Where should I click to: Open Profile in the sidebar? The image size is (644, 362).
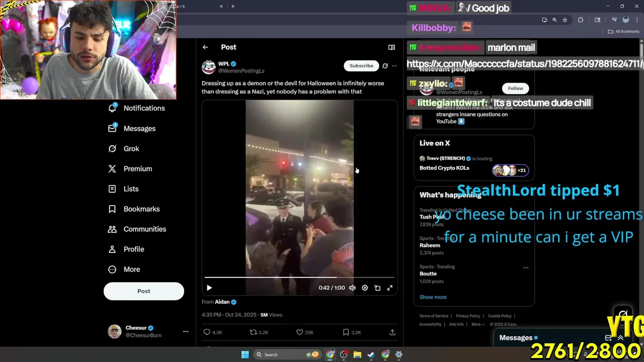click(x=126, y=249)
